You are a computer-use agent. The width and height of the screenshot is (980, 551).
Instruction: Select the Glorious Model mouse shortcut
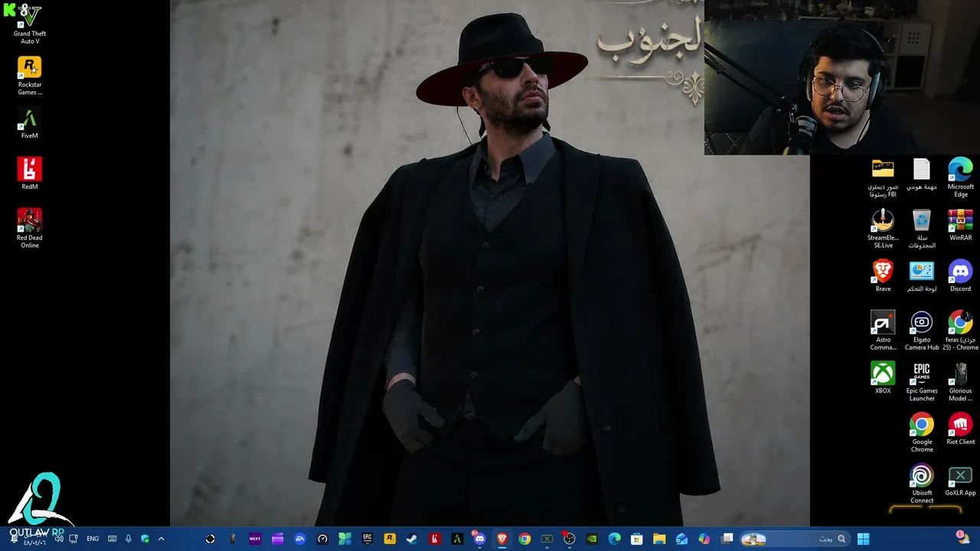(x=960, y=382)
